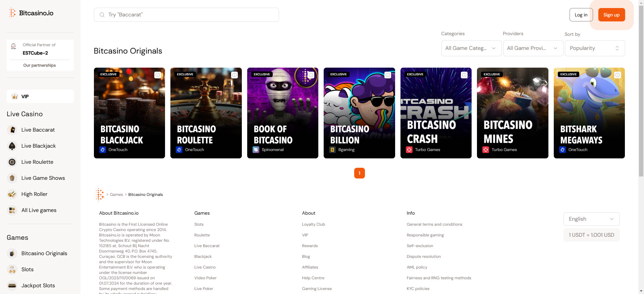
Task: Open Live Baccarat in sidebar
Action: pyautogui.click(x=38, y=130)
